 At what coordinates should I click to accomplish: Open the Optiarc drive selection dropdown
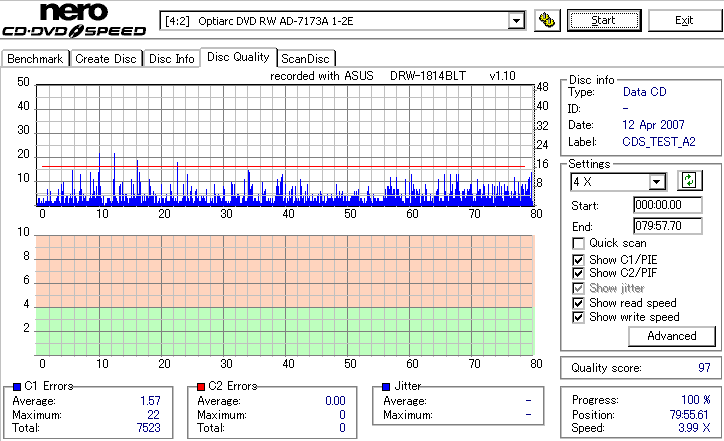click(516, 21)
